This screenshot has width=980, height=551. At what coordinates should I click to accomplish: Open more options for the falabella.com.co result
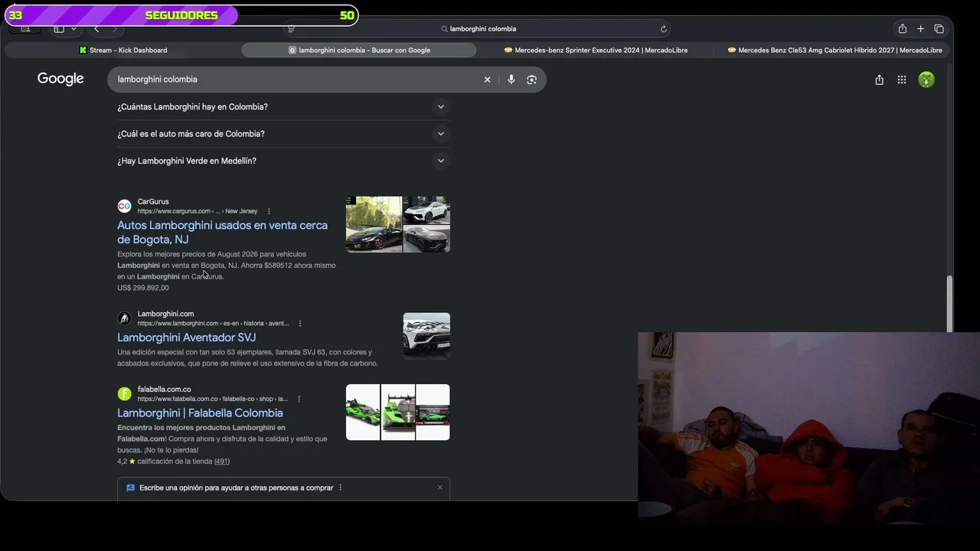point(299,399)
